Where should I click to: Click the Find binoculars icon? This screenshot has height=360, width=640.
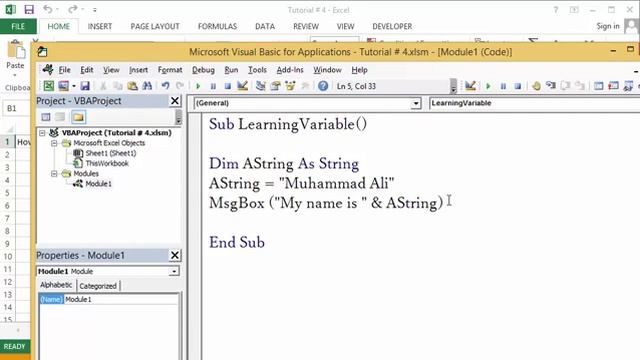(147, 86)
